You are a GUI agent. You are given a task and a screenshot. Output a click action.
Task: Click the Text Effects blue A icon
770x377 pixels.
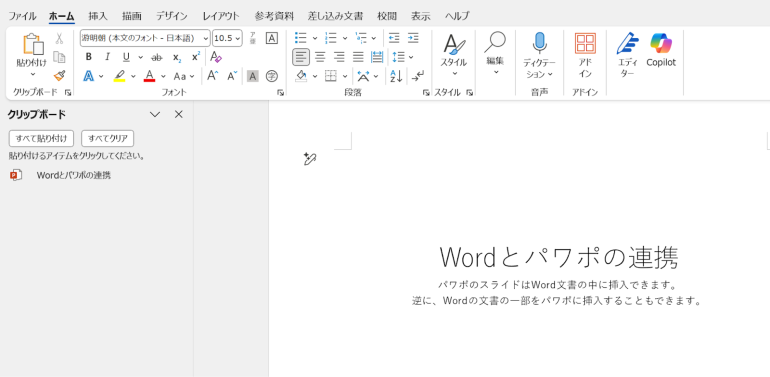tap(89, 76)
